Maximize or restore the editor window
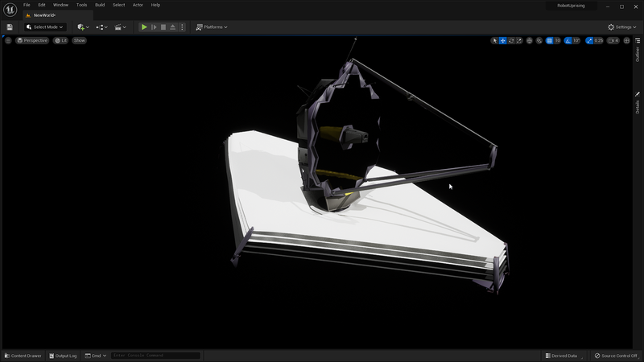644x362 pixels. [x=621, y=6]
